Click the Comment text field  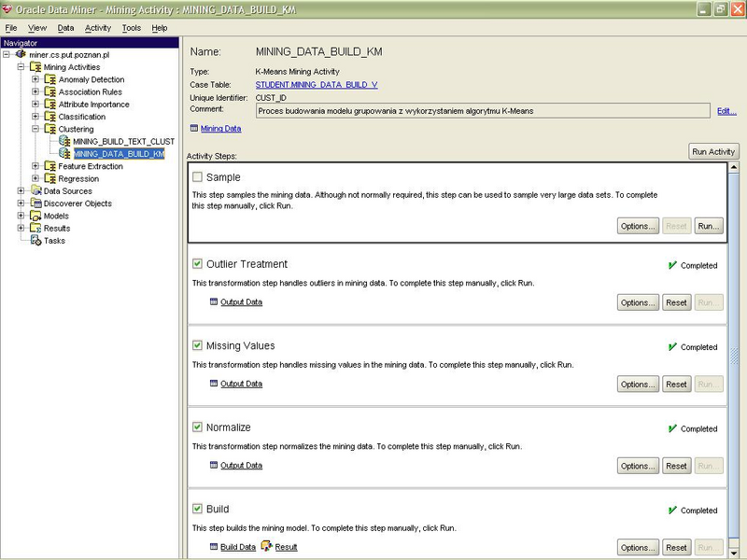(x=483, y=111)
